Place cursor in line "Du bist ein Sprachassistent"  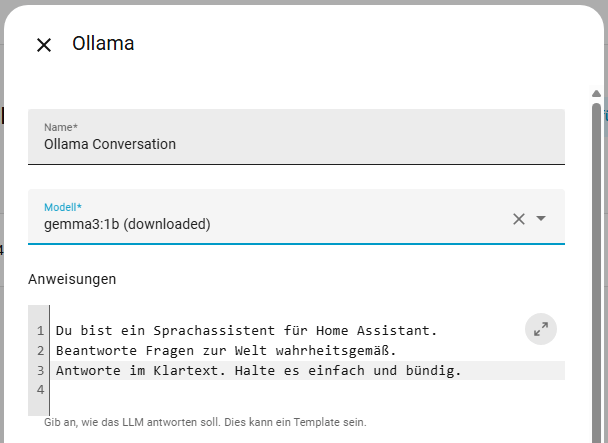246,330
